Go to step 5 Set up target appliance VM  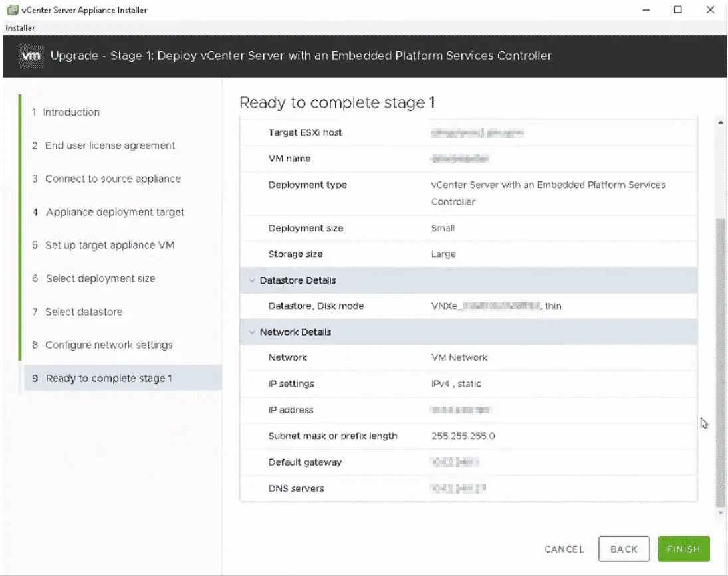(x=102, y=245)
